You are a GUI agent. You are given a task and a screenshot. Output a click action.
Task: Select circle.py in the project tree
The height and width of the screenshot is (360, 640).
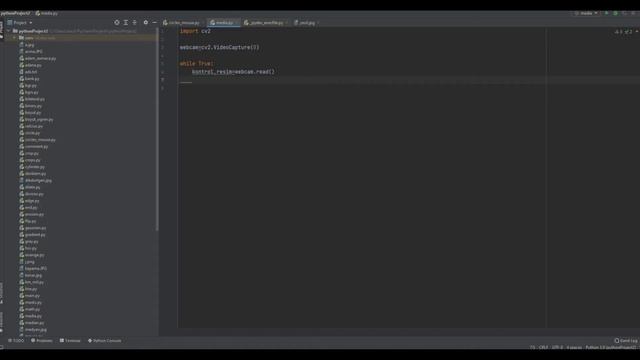tap(30, 133)
